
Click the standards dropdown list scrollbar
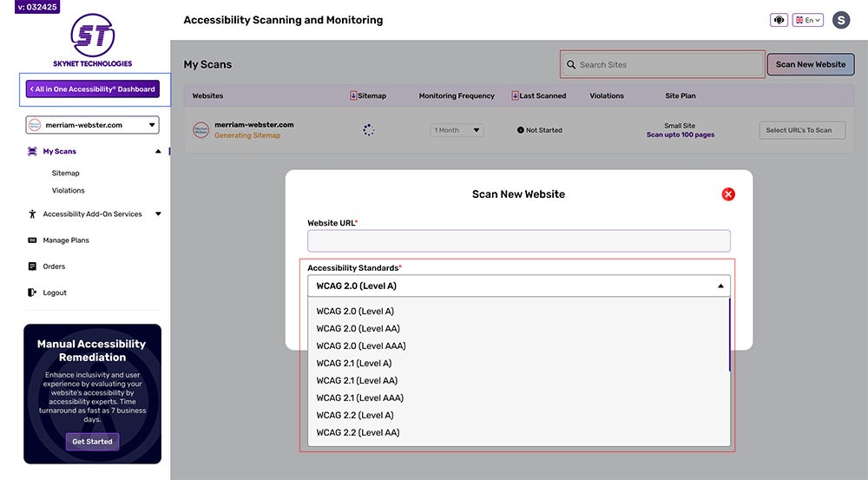[730, 336]
